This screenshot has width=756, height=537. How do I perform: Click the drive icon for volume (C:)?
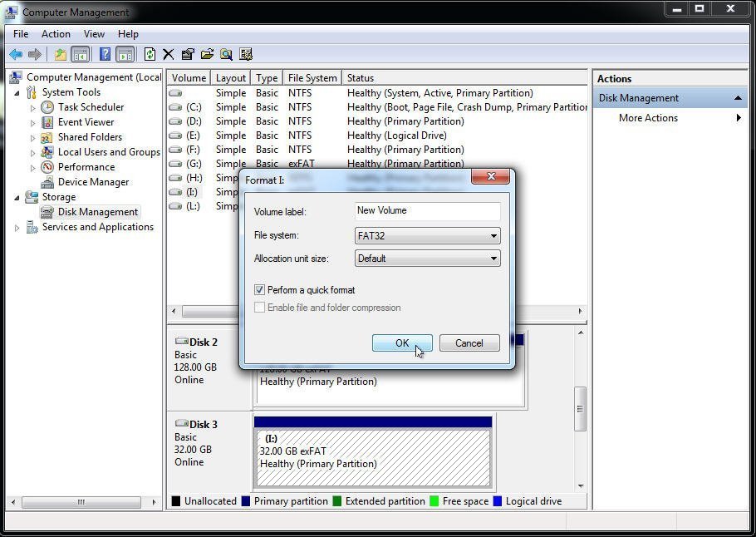click(x=175, y=107)
